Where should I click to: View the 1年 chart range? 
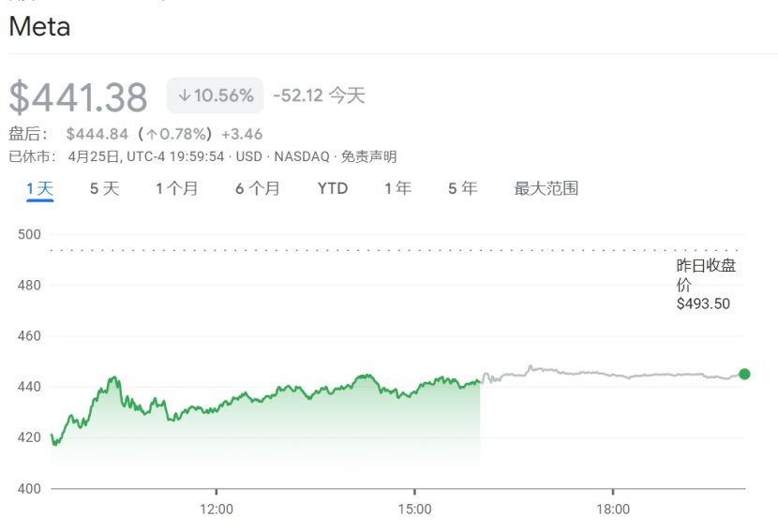pyautogui.click(x=397, y=188)
